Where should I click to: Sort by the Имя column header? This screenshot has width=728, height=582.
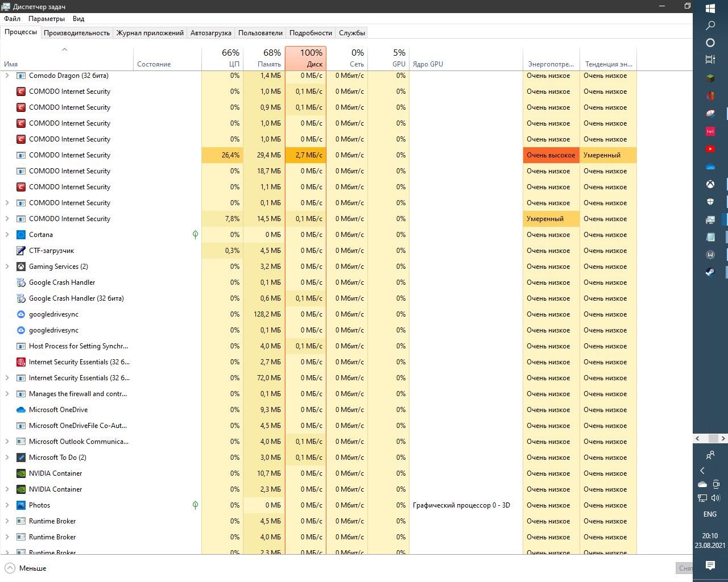67,58
